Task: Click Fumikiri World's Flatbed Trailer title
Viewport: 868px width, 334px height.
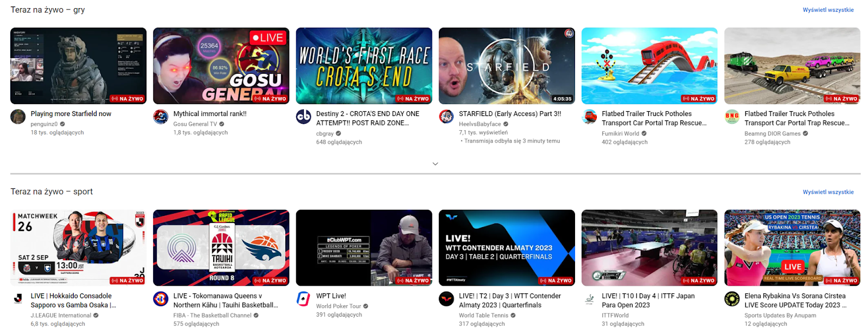Action: [x=654, y=118]
